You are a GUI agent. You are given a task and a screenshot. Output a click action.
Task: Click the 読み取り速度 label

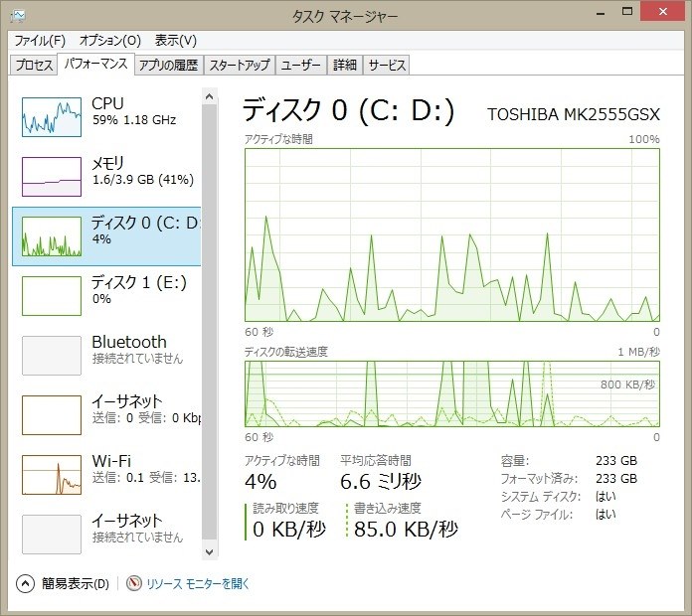tap(285, 509)
